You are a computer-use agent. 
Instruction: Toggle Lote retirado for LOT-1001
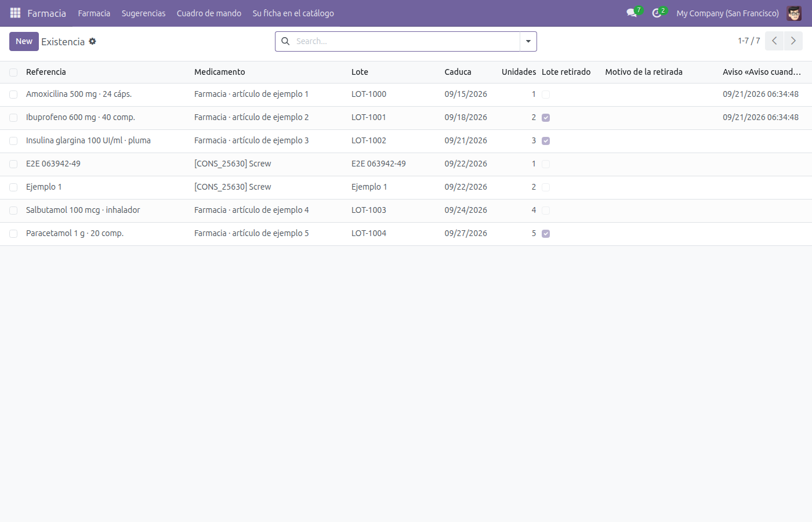click(x=546, y=118)
